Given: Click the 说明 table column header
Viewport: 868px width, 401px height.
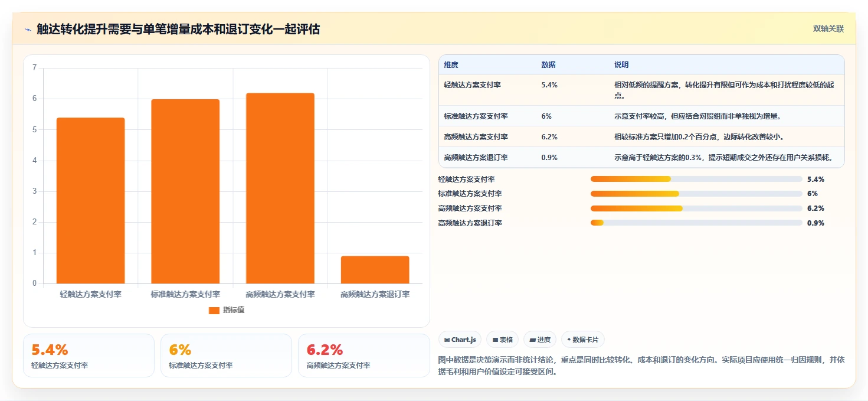Looking at the screenshot, I should point(621,65).
